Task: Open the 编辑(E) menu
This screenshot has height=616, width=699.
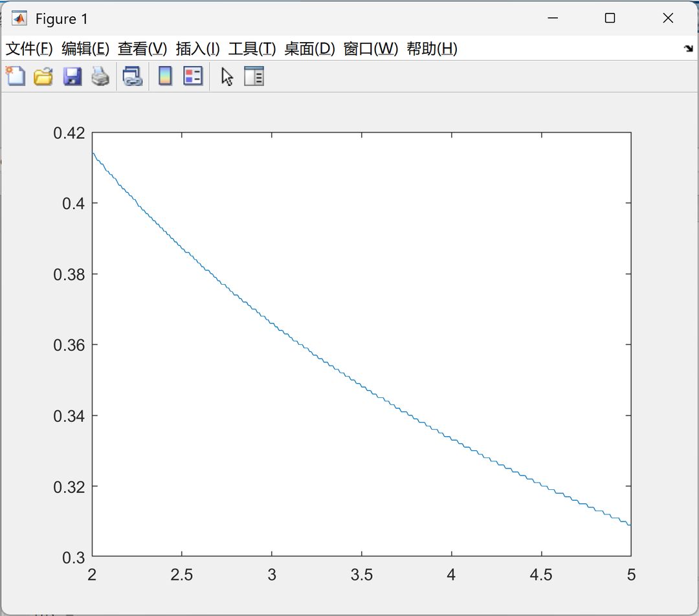Action: point(85,48)
